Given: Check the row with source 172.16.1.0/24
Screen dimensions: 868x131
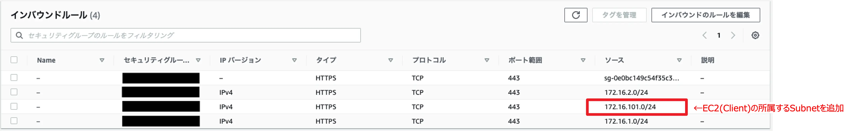Looking at the screenshot, I should (14, 121).
